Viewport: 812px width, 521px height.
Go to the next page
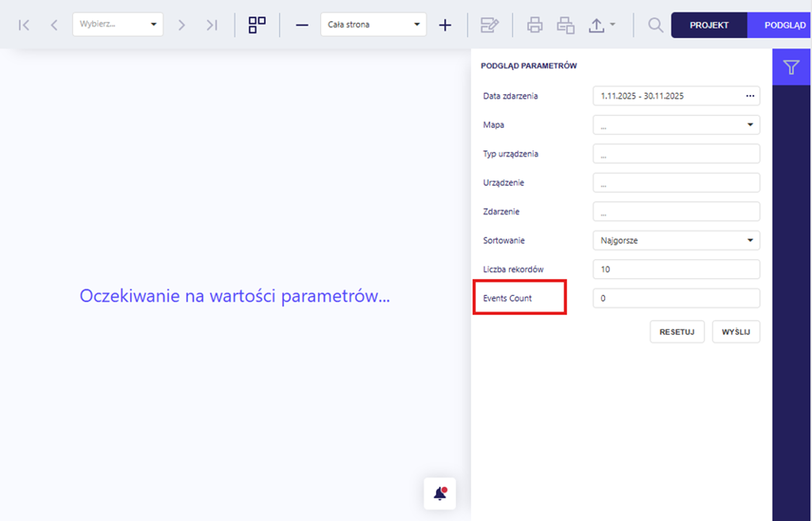[181, 25]
